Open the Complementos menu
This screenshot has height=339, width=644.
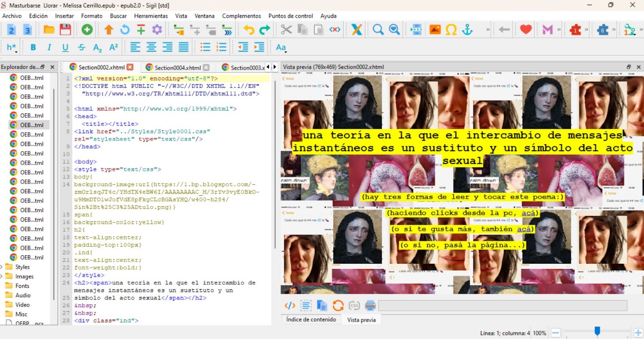[x=242, y=16]
